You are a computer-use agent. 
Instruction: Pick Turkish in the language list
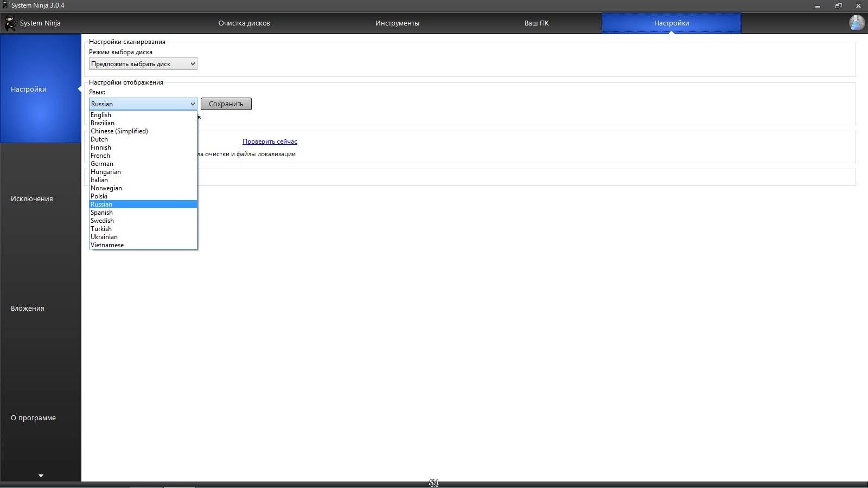click(143, 229)
